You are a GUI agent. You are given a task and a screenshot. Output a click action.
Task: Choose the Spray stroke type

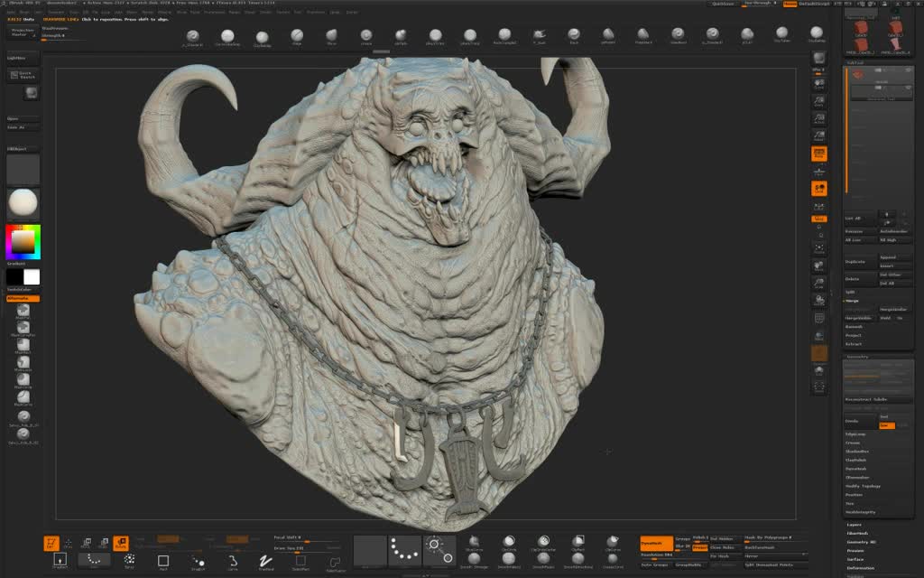coord(129,561)
